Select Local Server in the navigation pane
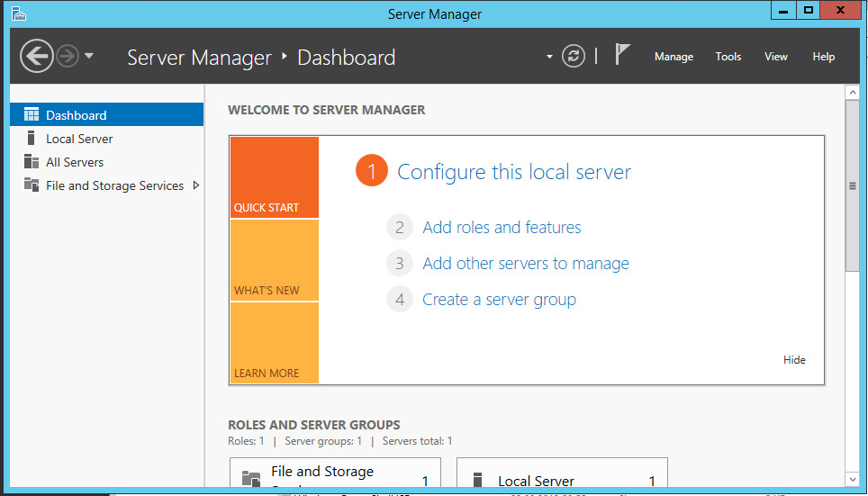The width and height of the screenshot is (868, 496). [107, 139]
